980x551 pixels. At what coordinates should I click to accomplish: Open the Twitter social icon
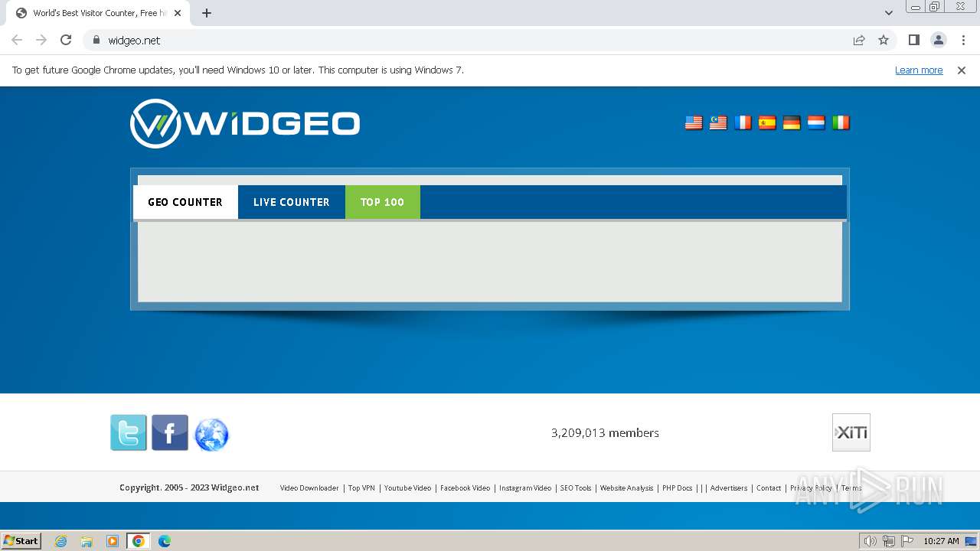tap(129, 433)
